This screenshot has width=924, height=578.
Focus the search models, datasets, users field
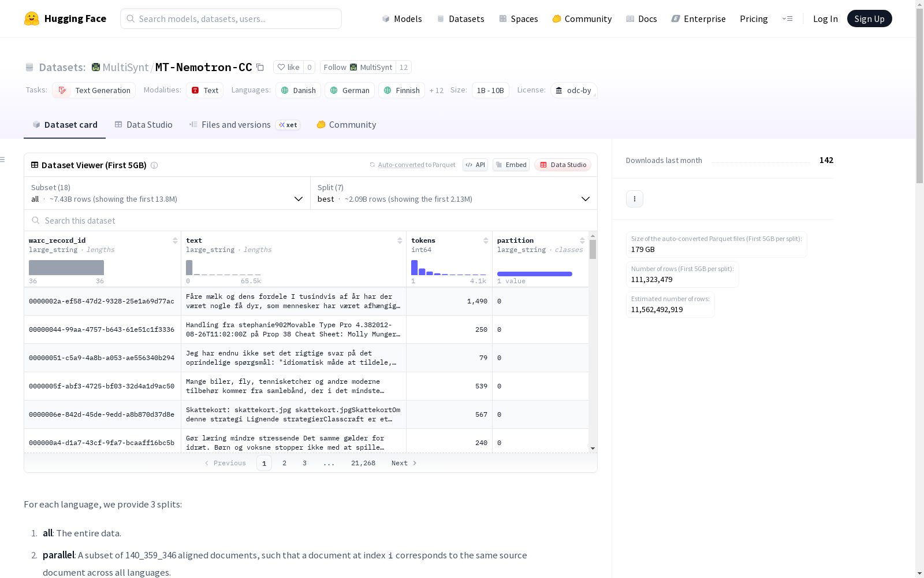[x=231, y=18]
